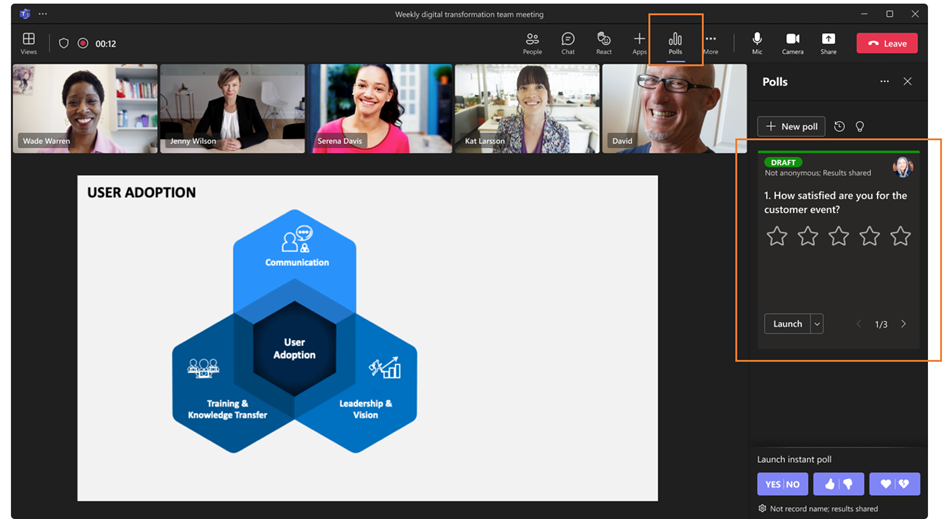
Task: Click the lightbulb suggestions icon
Action: coord(860,126)
